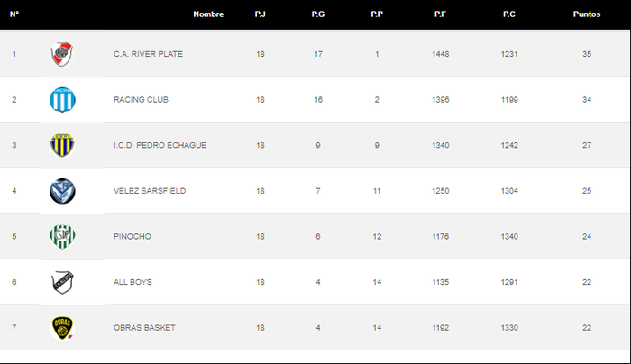Open the C.A. RIVER PLATE team name

pos(148,54)
